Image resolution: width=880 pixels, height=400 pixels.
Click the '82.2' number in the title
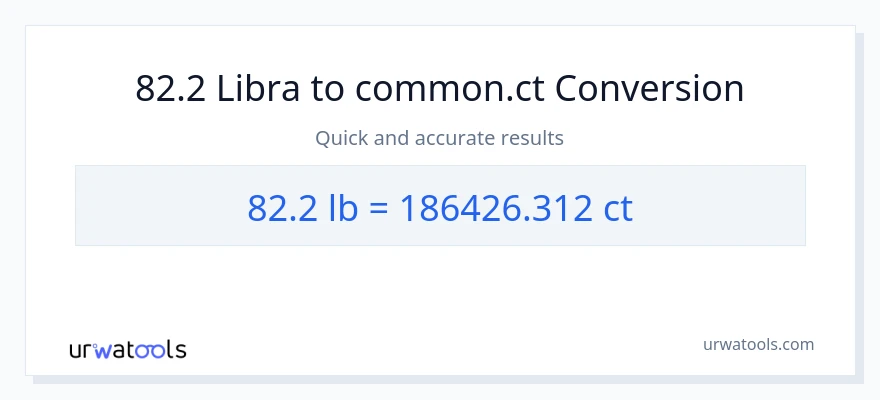(x=168, y=89)
